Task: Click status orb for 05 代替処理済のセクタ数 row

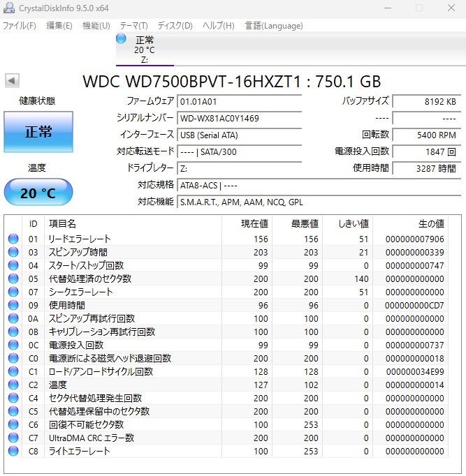Action: click(13, 278)
